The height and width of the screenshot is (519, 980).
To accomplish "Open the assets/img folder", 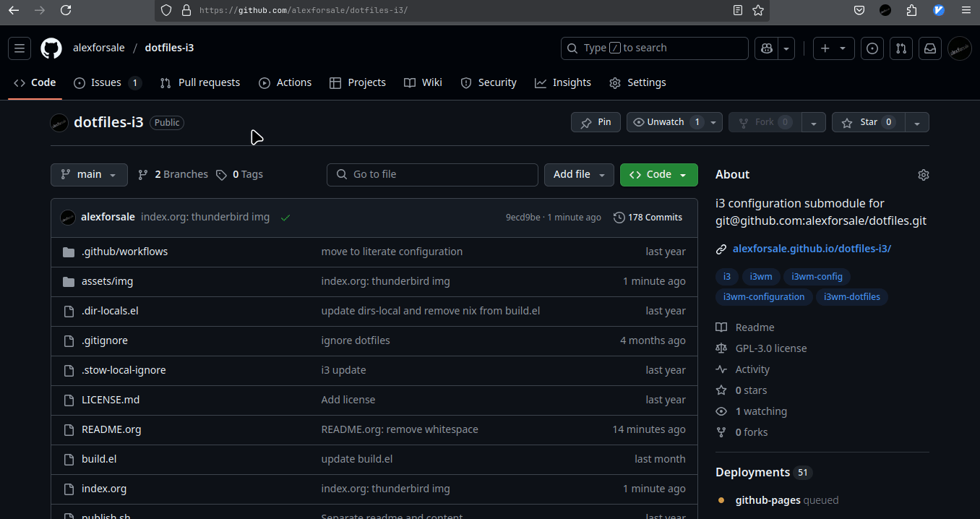I will pos(107,281).
